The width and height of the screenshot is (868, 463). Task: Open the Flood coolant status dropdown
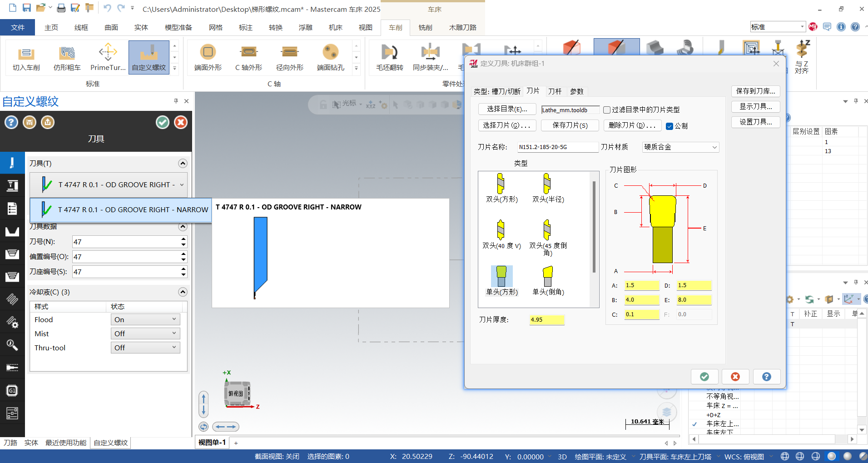pos(145,319)
